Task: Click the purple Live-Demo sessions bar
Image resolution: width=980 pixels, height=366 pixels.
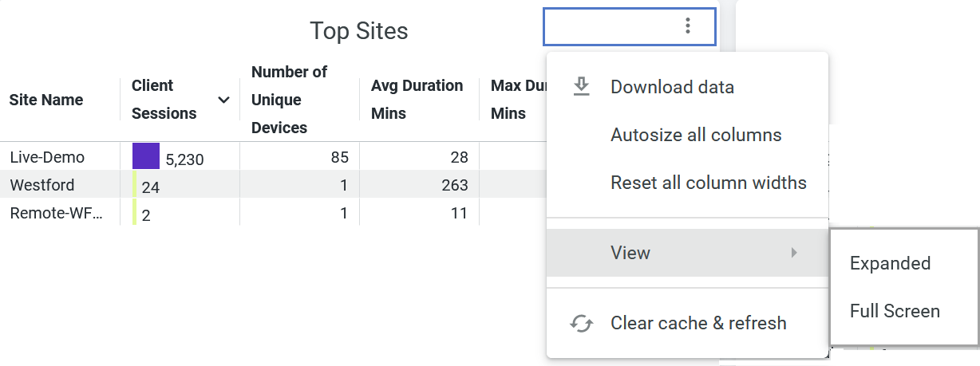Action: click(146, 156)
